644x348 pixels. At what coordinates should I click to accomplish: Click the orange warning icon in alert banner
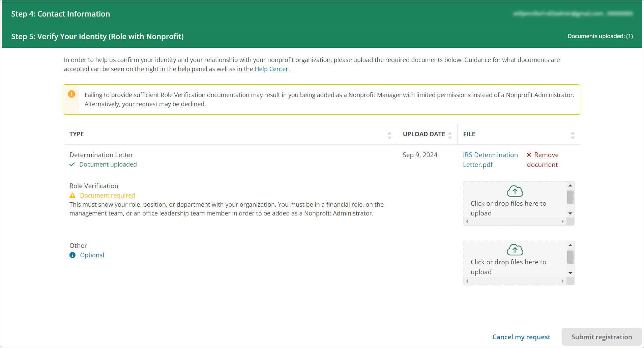(71, 94)
